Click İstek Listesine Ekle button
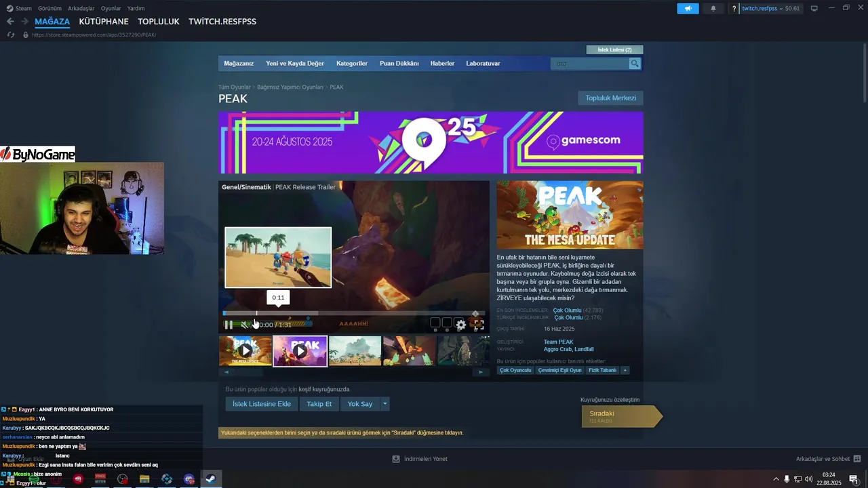 (x=262, y=404)
